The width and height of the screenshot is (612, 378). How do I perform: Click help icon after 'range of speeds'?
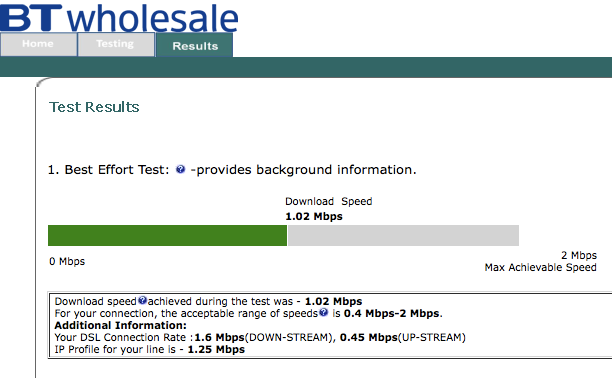(324, 312)
